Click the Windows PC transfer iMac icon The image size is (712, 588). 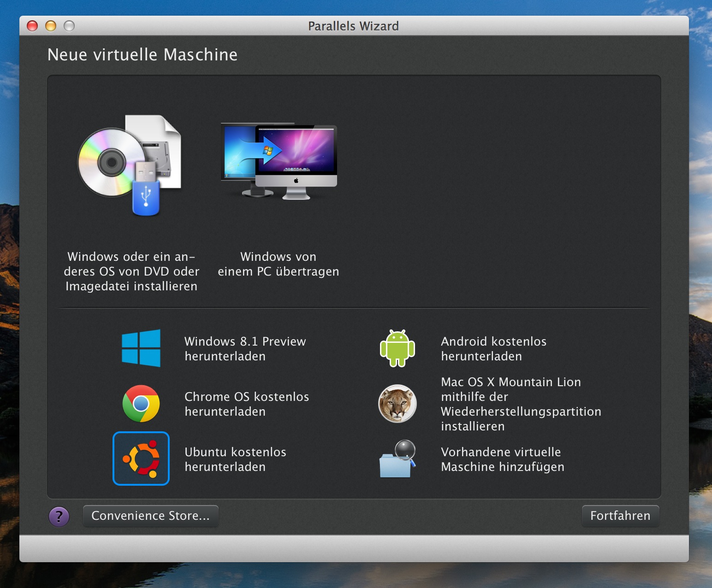coord(279,161)
